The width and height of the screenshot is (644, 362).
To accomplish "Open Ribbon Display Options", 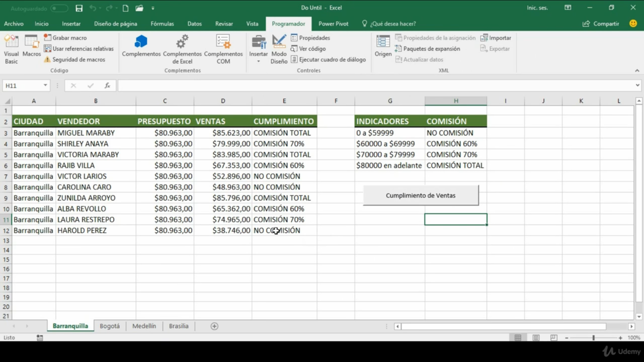I will [568, 8].
